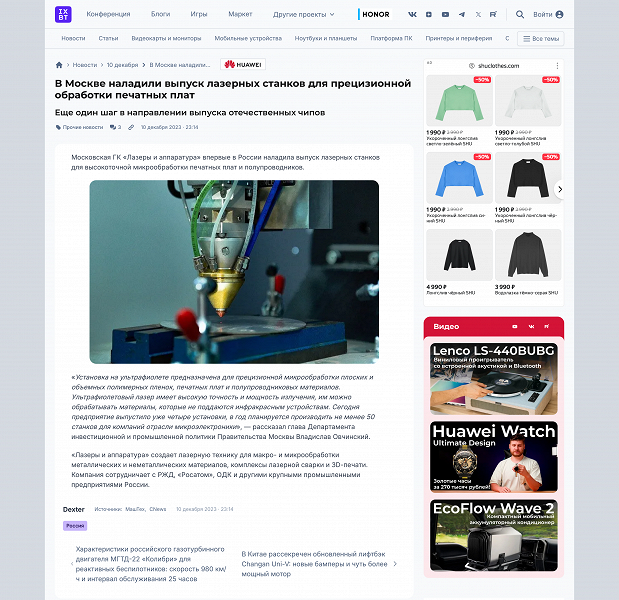619x600 pixels.
Task: Switch to the 'Мобильные устройства' tab
Action: (249, 38)
